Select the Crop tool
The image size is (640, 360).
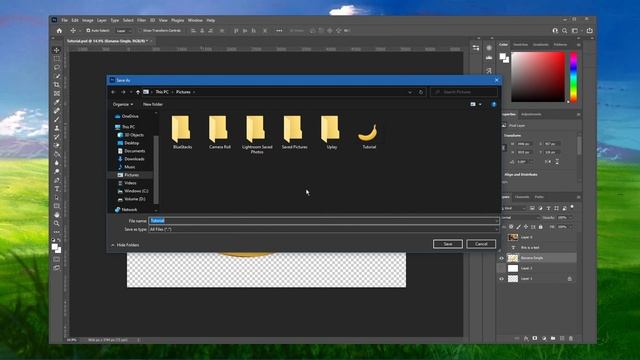(57, 84)
